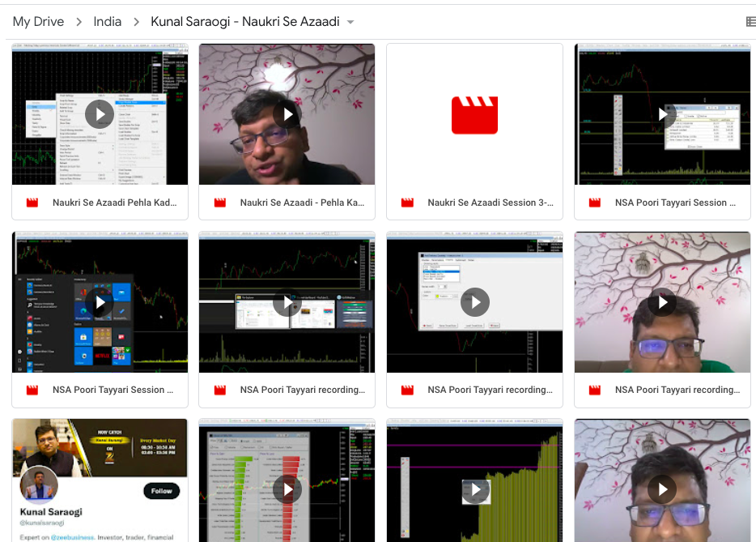The height and width of the screenshot is (542, 756).
Task: Play second-row video of man in green shirt
Action: pyautogui.click(x=662, y=302)
